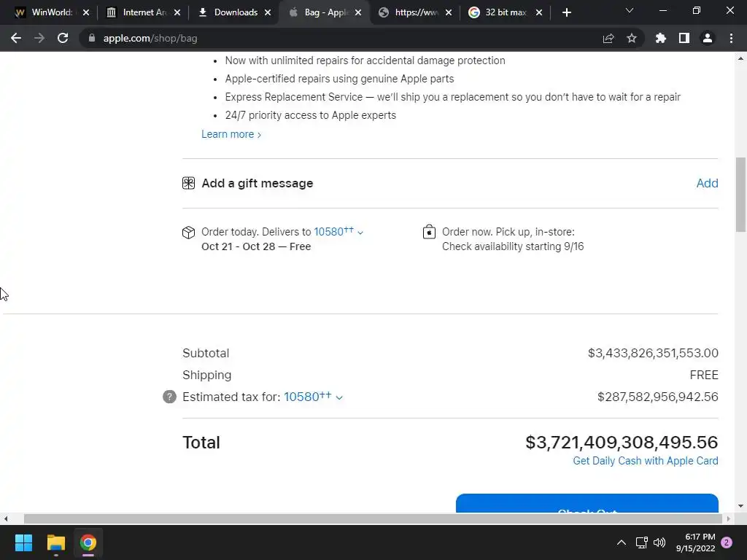
Task: Click the browser forward arrow
Action: tap(39, 38)
